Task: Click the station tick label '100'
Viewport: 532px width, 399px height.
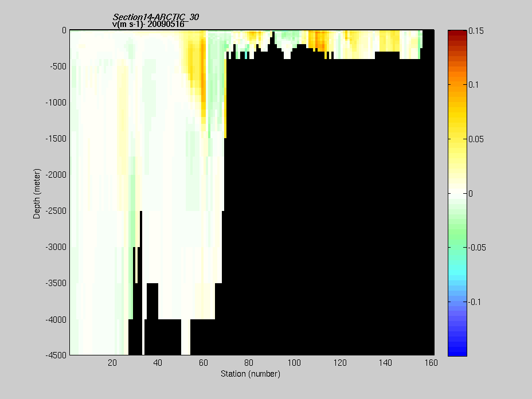Action: (x=294, y=363)
